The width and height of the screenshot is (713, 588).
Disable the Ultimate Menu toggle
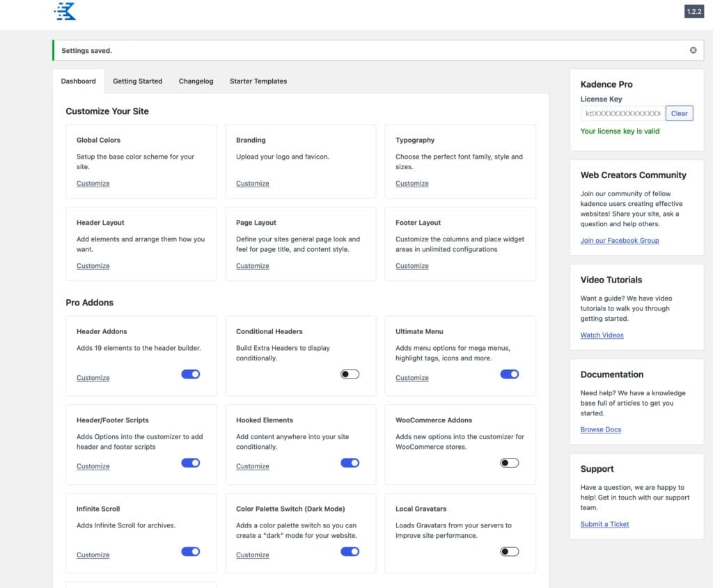509,374
